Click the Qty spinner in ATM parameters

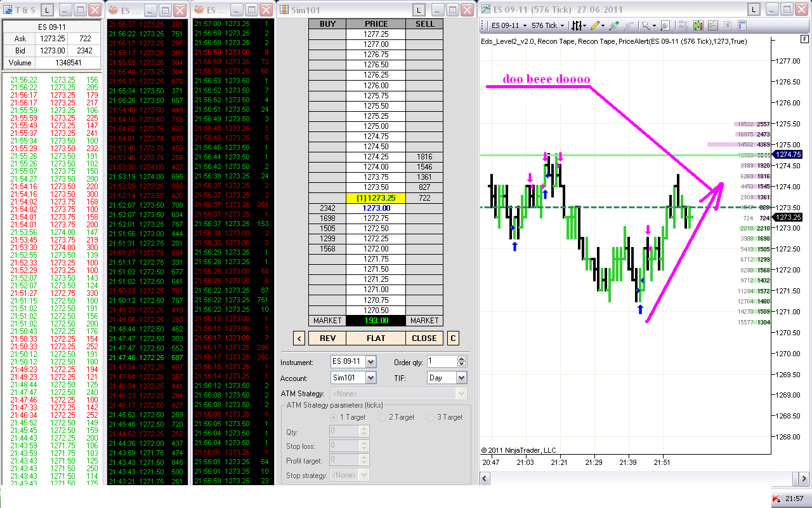point(350,431)
